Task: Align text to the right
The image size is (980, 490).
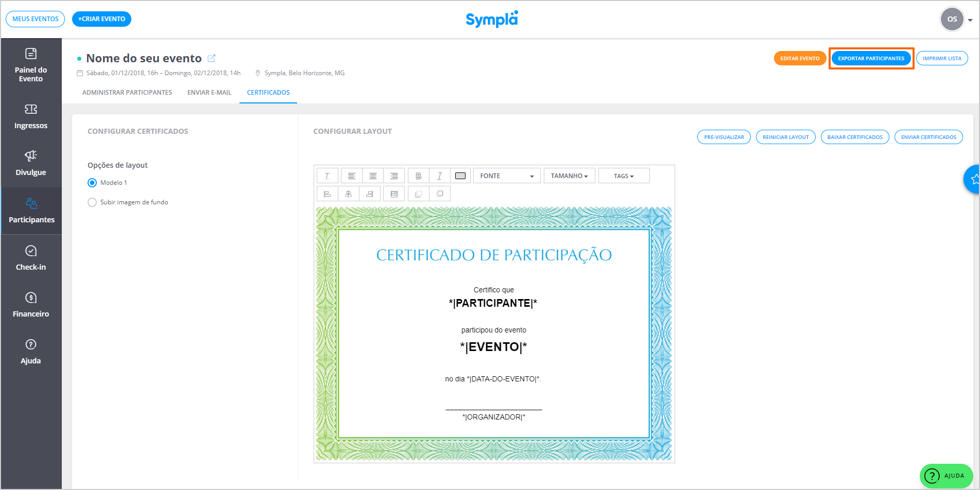Action: 394,176
